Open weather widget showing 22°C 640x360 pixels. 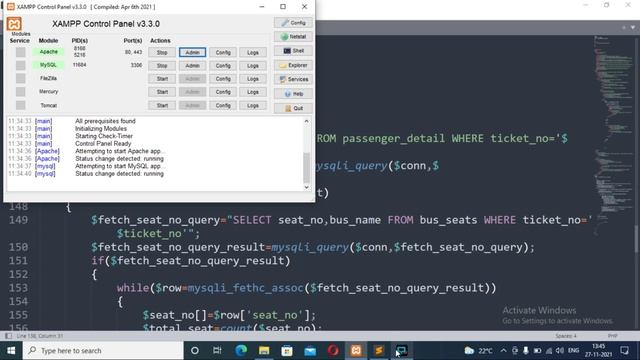coord(478,351)
